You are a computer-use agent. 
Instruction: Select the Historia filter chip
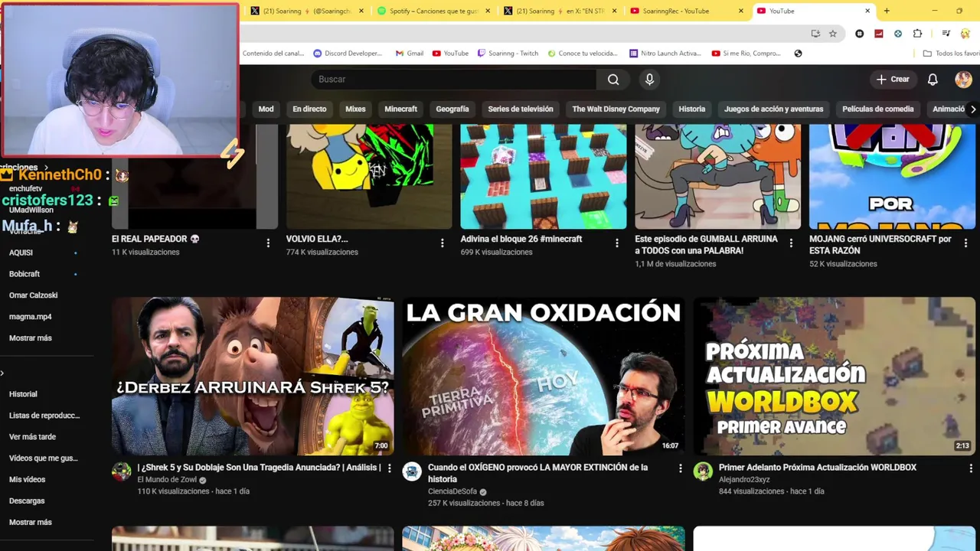pos(691,109)
